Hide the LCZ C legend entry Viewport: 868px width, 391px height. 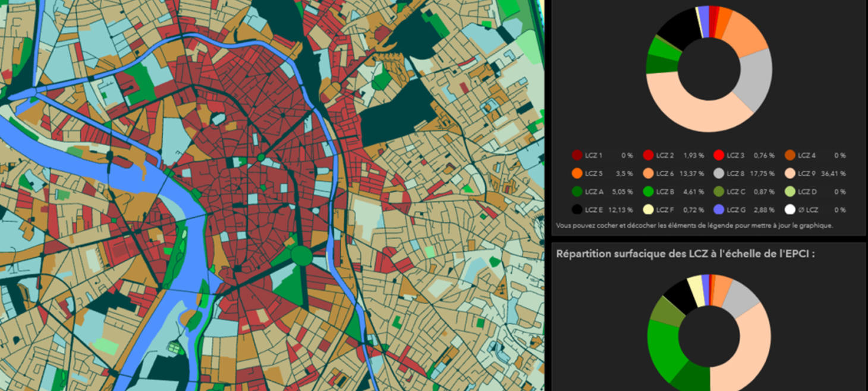[x=719, y=192]
